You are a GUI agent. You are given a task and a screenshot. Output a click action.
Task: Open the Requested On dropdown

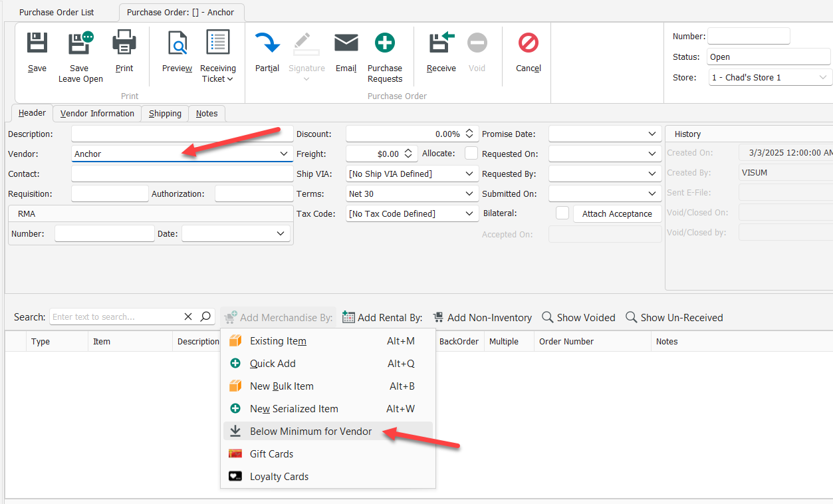point(652,154)
